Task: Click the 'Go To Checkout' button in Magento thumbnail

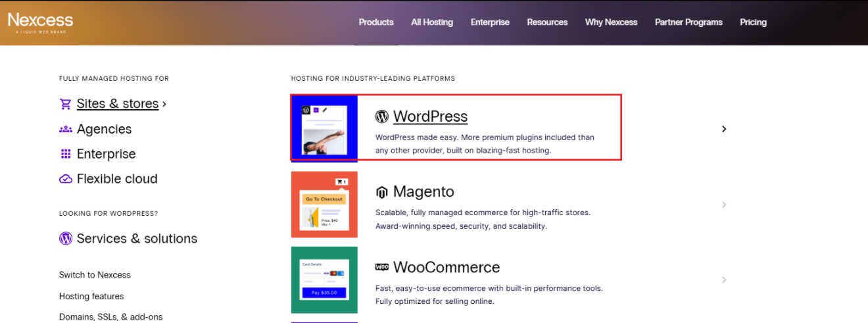Action: 323,199
